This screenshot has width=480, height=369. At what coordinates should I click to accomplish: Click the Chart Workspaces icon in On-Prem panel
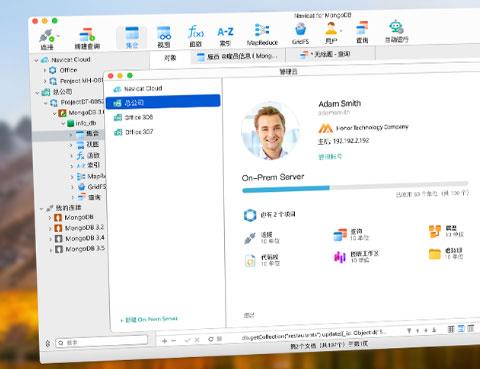click(x=340, y=257)
